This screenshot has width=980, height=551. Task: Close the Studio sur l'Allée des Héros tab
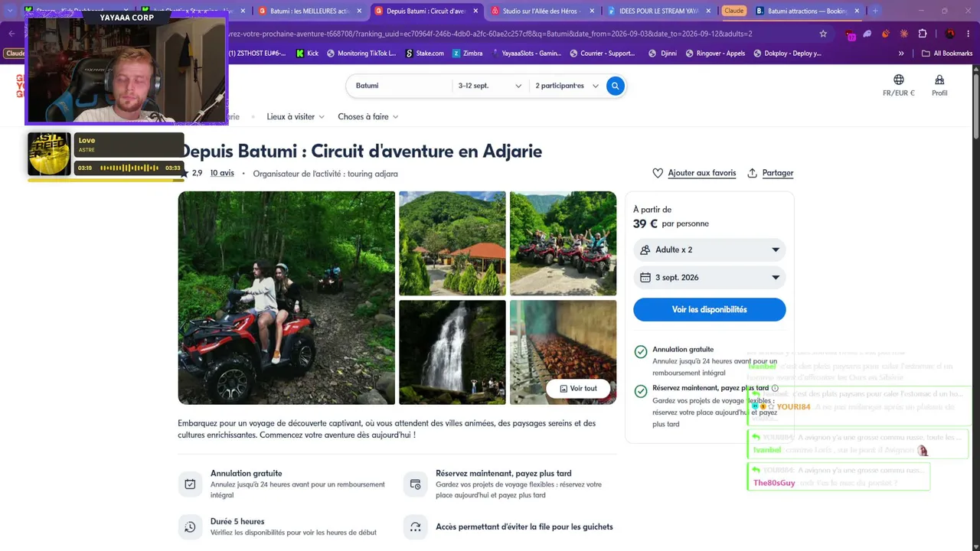(592, 11)
